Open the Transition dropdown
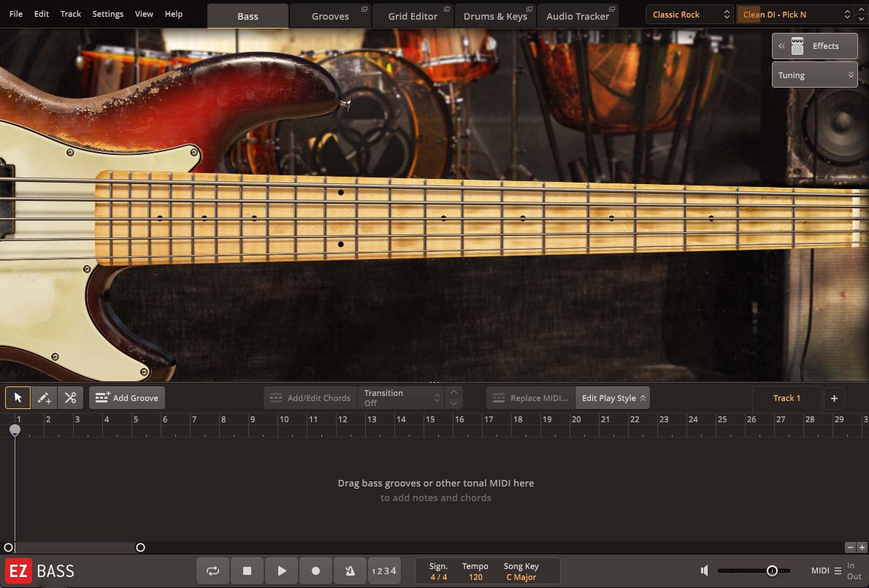Screen dimensions: 869x588 pyautogui.click(x=401, y=397)
